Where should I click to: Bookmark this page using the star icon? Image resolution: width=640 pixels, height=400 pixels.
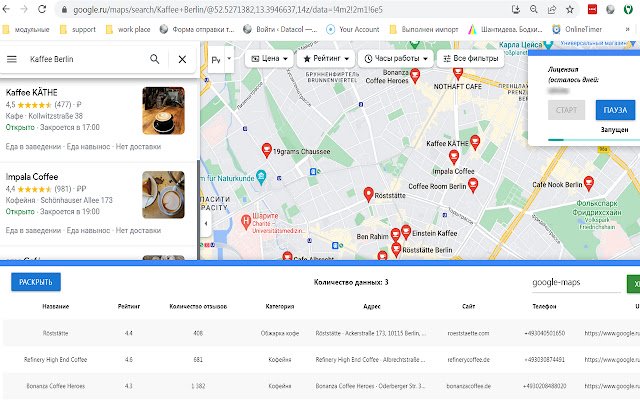[570, 9]
